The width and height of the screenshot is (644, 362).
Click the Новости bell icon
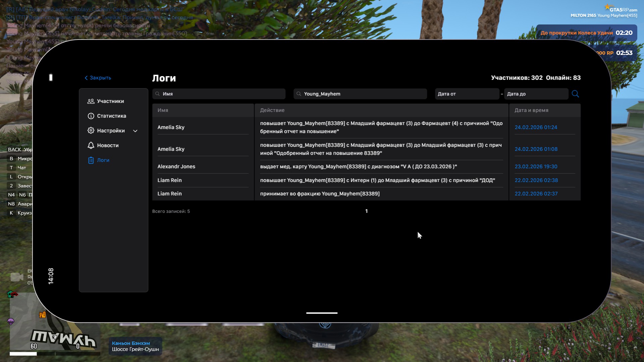(x=91, y=145)
